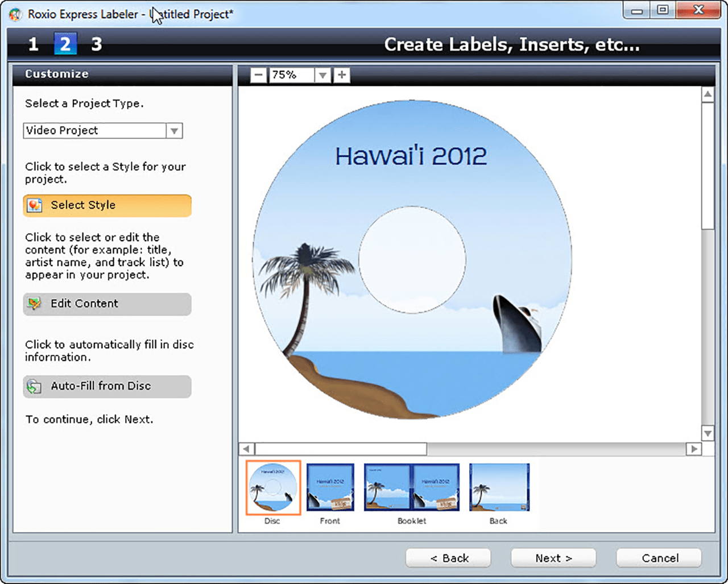Select the Front cover thumbnail
728x584 pixels.
tap(330, 487)
